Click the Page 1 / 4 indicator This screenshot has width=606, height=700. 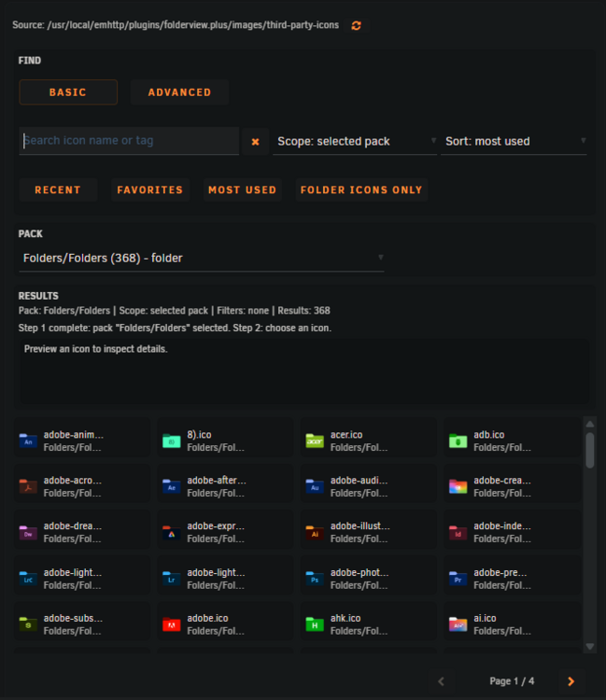512,681
